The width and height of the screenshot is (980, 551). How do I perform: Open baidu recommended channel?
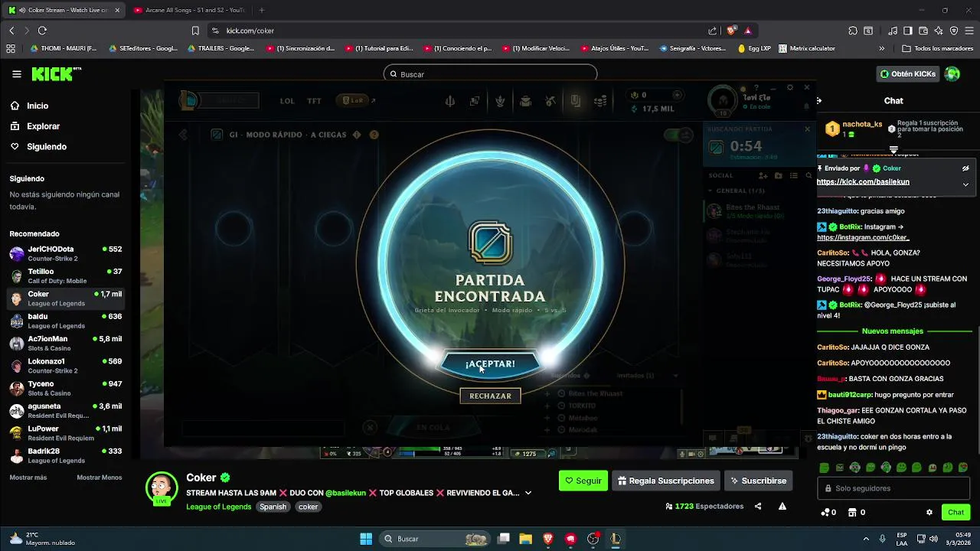pos(66,321)
